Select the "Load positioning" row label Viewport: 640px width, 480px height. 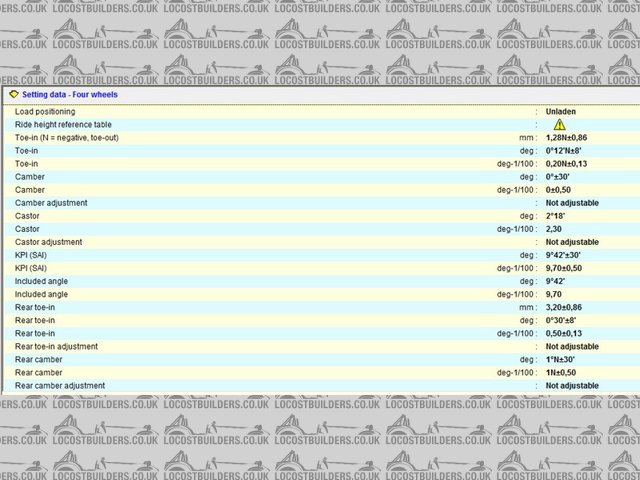point(45,111)
